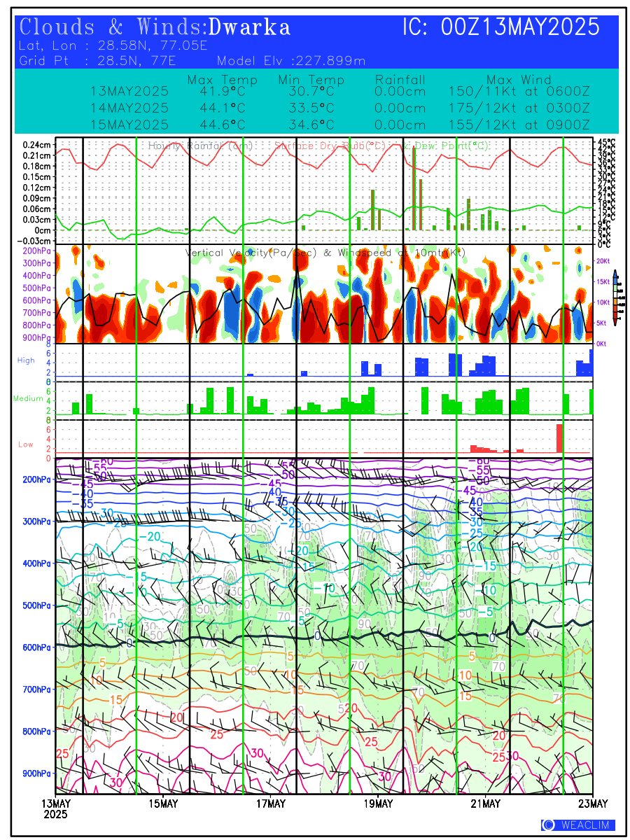Click the 17MAY date axis label
Viewport: 630px width, 840px height.
pos(270,803)
